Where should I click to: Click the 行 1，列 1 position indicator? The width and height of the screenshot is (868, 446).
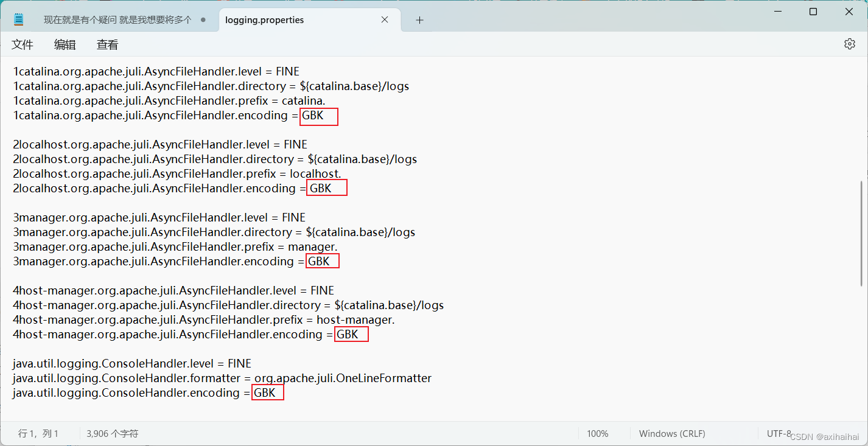tap(38, 434)
